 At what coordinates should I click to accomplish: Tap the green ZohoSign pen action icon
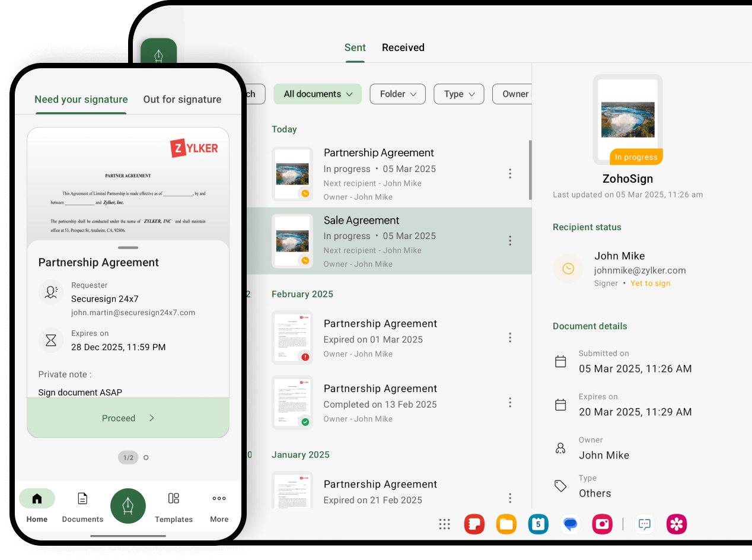point(128,505)
